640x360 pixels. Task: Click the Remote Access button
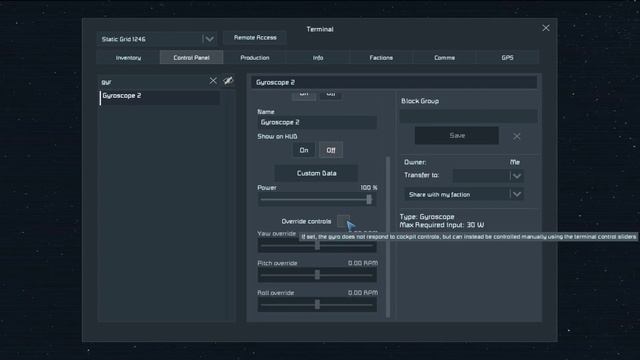coord(255,38)
